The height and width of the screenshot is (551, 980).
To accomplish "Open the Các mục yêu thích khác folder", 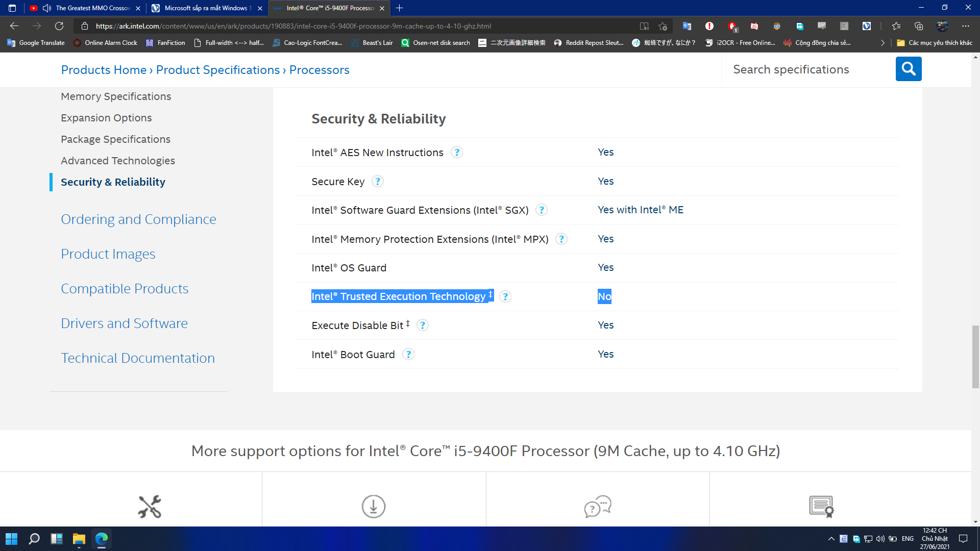I will pos(935,43).
